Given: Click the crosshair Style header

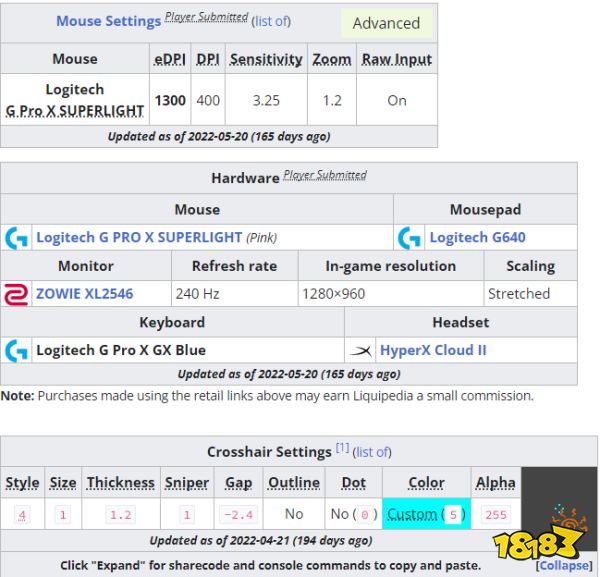Looking at the screenshot, I should 22,482.
